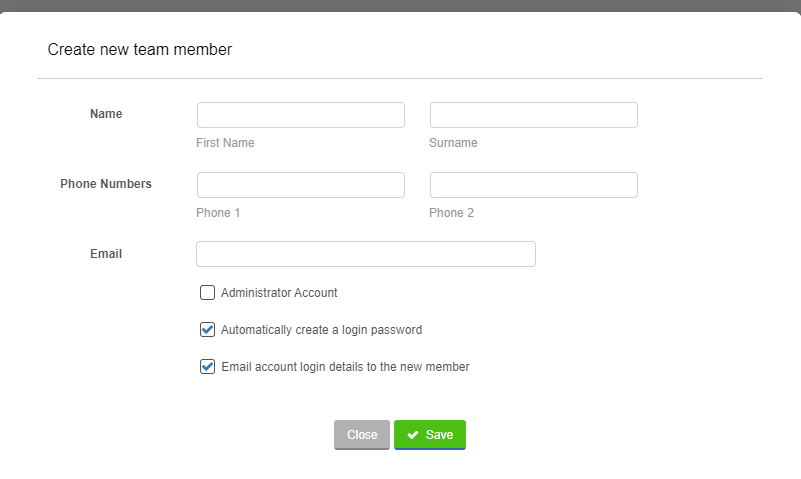This screenshot has height=479, width=801.
Task: Focus the First Name text box
Action: 301,115
